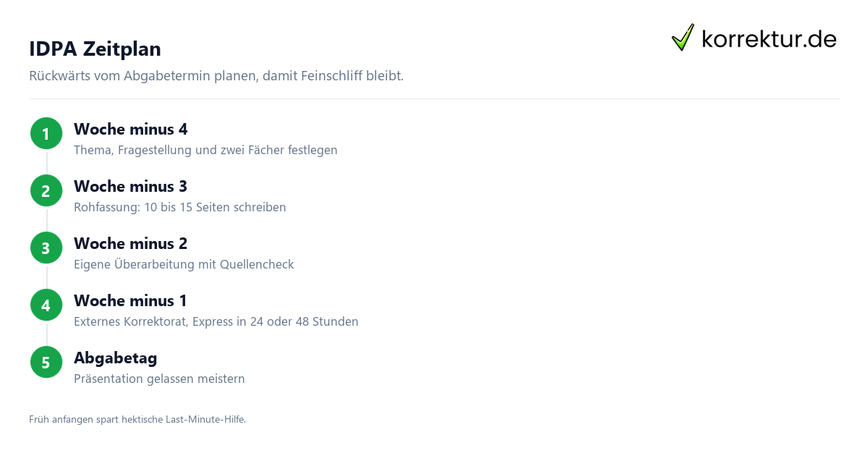Click the Externes Korrektorat Express description
Screen dimensions: 868x456
pos(216,322)
